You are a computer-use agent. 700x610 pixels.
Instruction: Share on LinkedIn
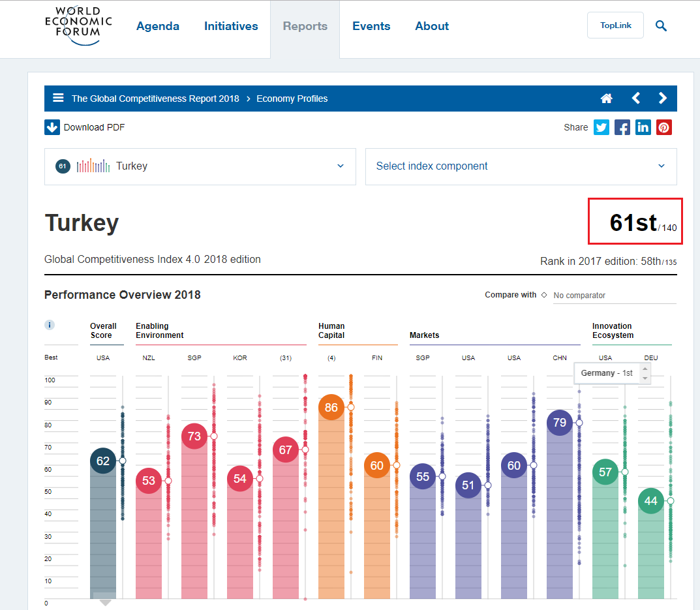pos(643,127)
